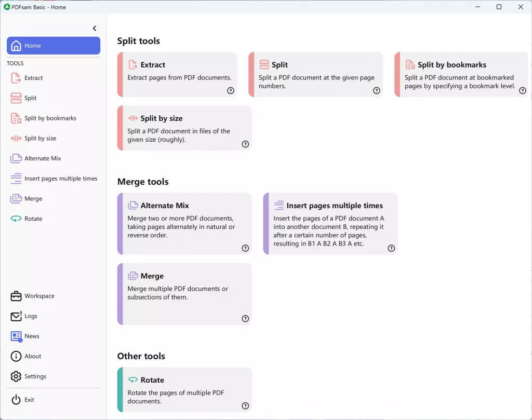Open the Split by bookmarks card title
The height and width of the screenshot is (420, 532).
(451, 65)
